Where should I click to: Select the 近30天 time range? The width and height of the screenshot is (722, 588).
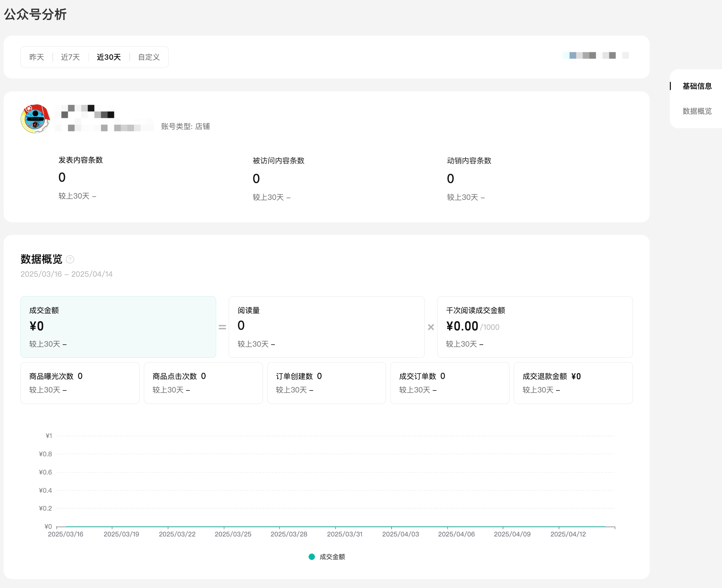point(109,57)
